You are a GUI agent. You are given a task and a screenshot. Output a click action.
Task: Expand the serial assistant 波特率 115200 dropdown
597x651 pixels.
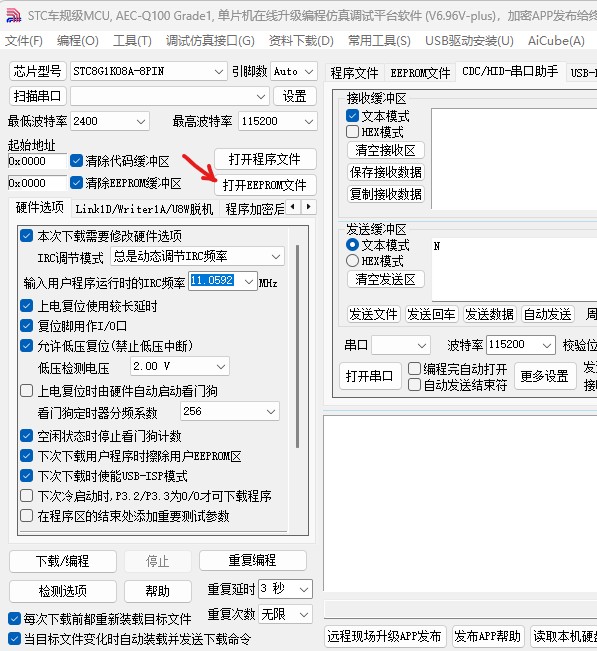(x=547, y=345)
